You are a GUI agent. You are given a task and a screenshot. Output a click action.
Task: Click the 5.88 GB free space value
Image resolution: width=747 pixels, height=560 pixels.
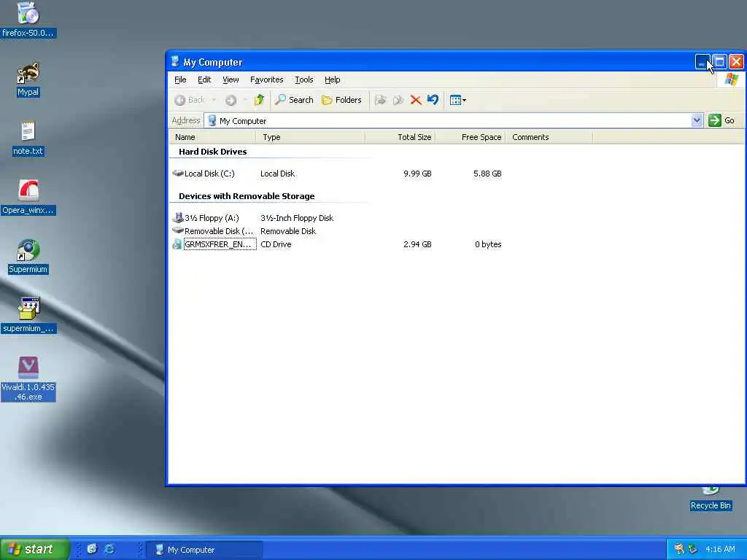(x=487, y=174)
